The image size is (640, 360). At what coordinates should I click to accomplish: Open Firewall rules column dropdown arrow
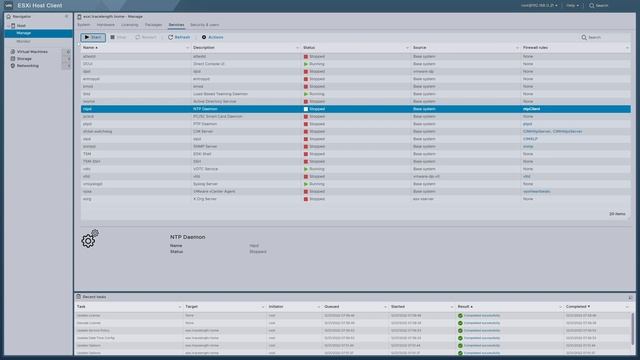pyautogui.click(x=627, y=48)
